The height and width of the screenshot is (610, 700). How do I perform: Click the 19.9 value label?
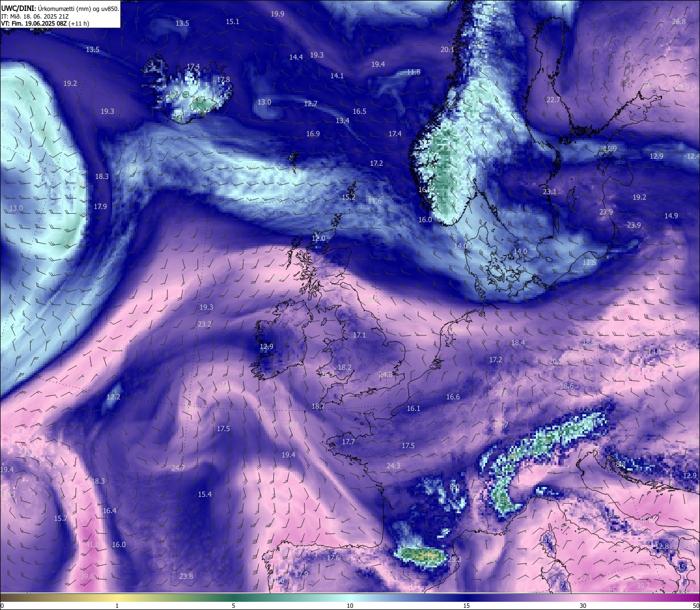pyautogui.click(x=277, y=14)
